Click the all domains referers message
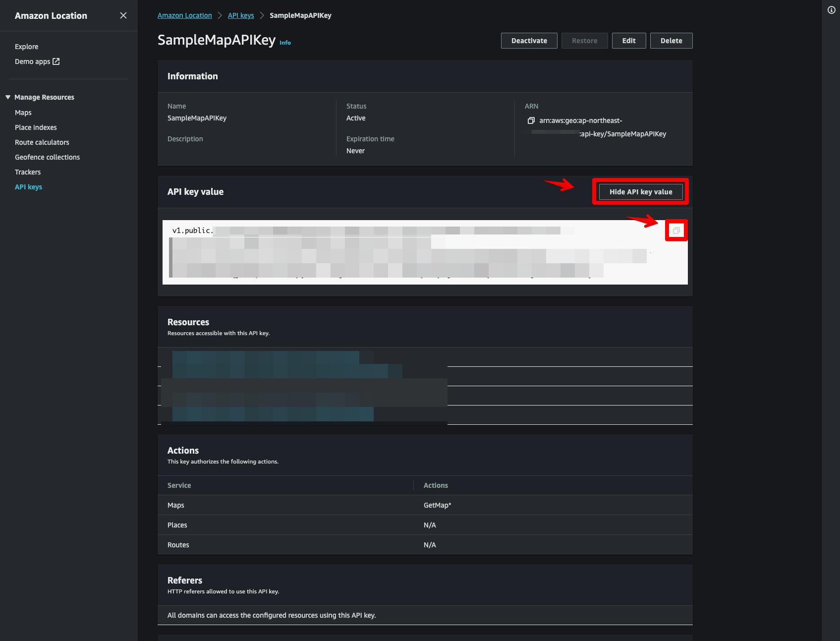 tap(272, 615)
